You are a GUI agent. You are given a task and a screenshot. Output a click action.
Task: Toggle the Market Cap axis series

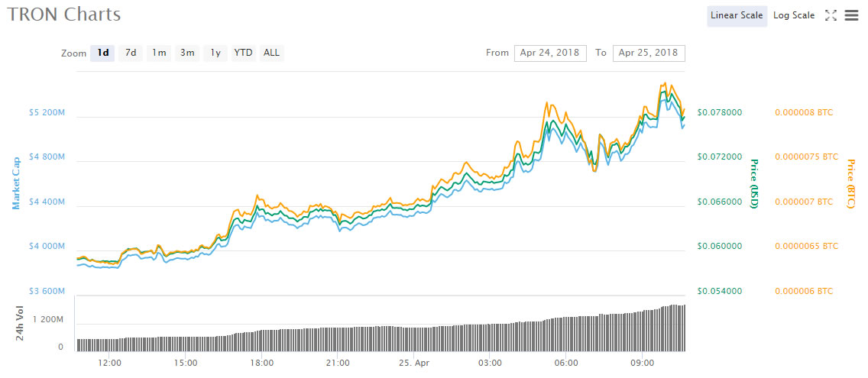click(x=15, y=183)
